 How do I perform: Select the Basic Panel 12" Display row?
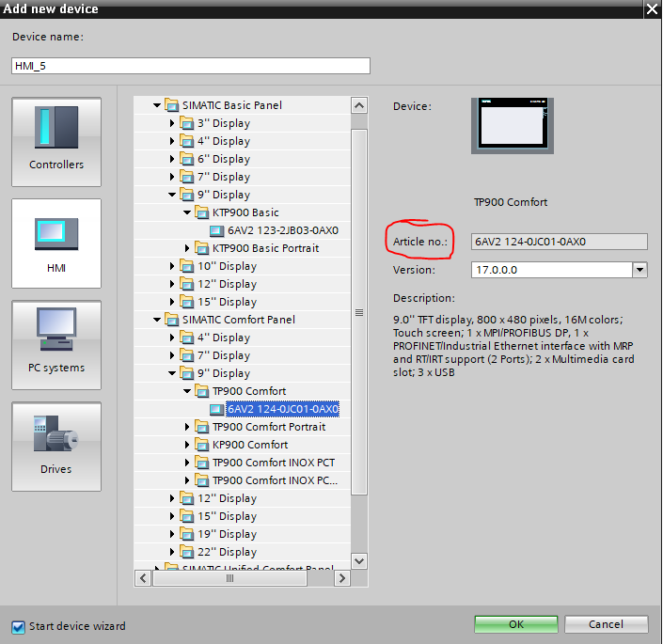[243, 284]
